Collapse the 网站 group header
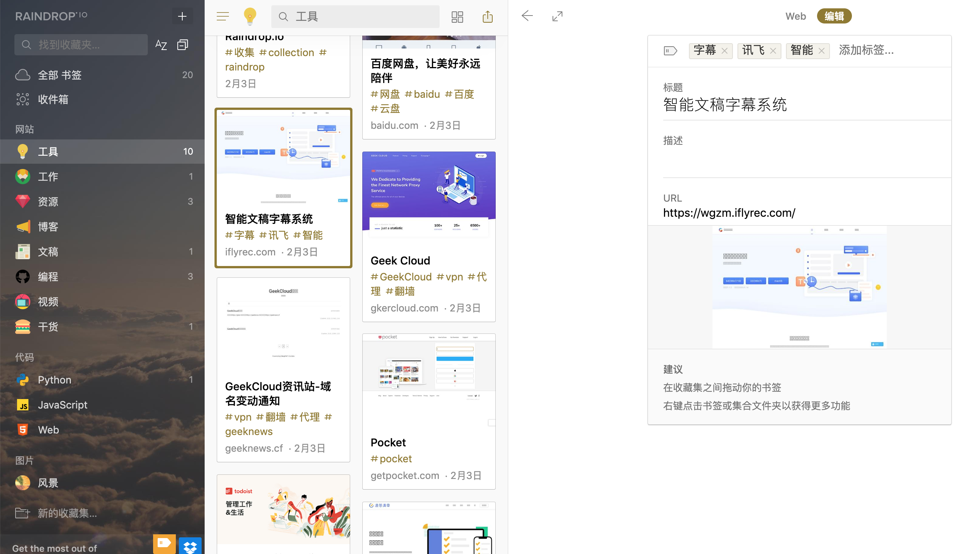The height and width of the screenshot is (554, 980). pos(25,129)
